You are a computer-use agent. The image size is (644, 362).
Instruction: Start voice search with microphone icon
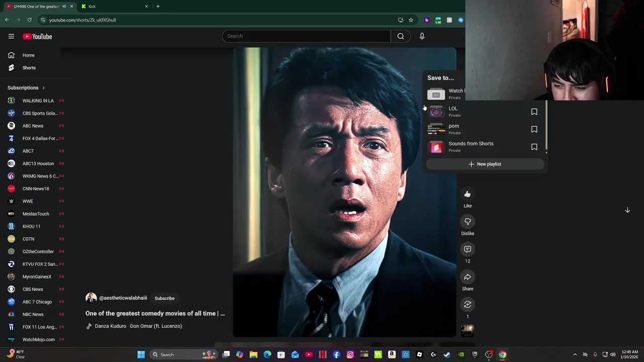pyautogui.click(x=422, y=36)
